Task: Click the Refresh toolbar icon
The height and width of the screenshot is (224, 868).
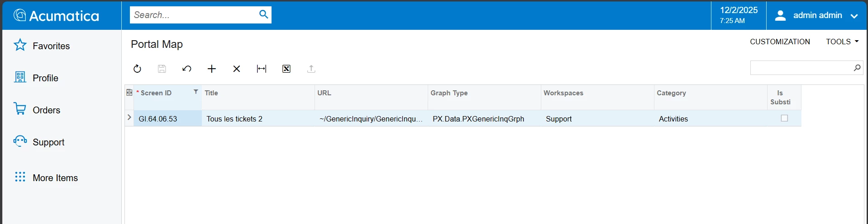Action: click(137, 69)
